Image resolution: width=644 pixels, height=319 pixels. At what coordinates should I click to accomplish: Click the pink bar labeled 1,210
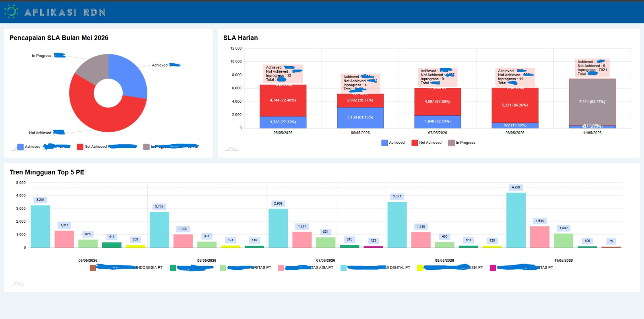pyautogui.click(x=421, y=240)
